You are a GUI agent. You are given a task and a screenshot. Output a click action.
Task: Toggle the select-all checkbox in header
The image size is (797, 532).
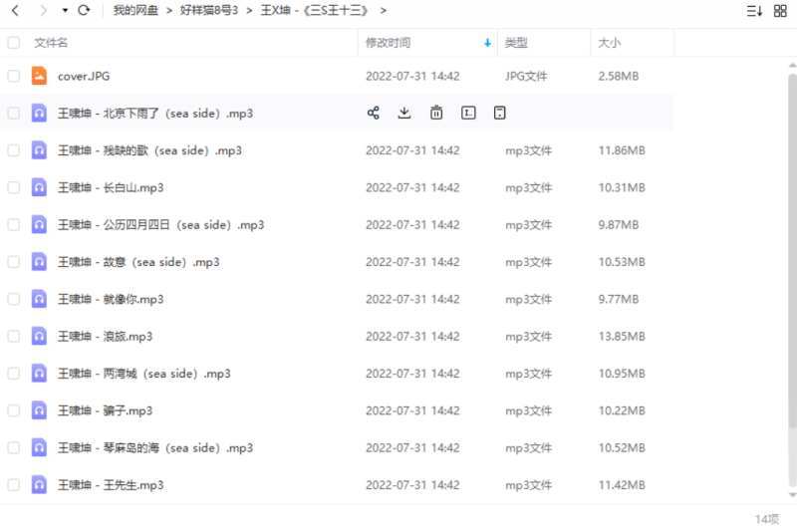point(14,43)
